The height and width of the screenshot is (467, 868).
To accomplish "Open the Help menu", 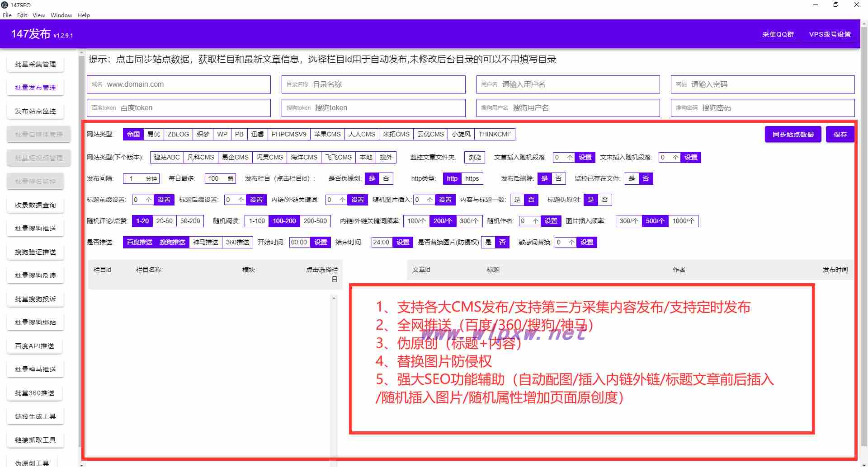I will [84, 15].
